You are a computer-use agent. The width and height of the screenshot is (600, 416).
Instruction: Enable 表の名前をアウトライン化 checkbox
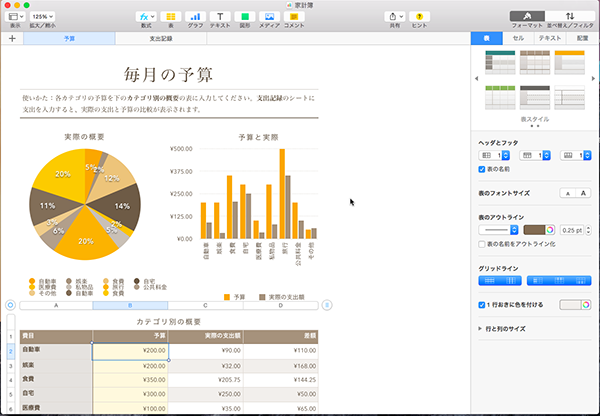pos(482,244)
